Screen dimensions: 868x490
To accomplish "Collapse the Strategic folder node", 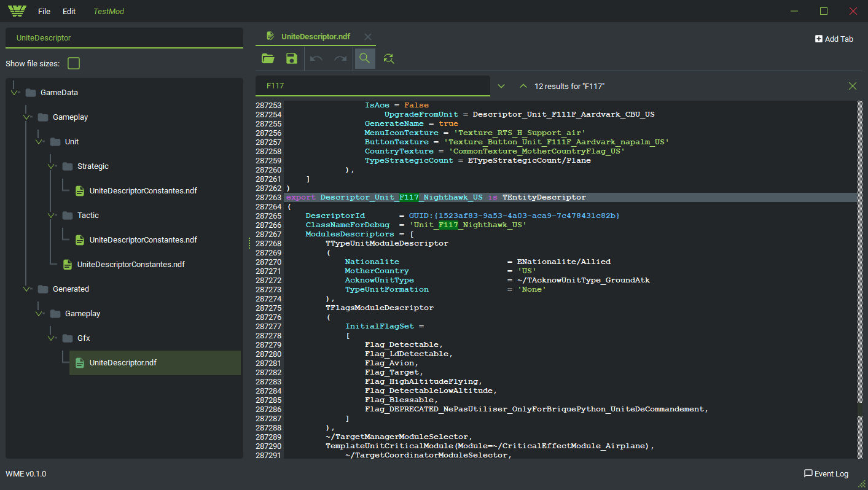I will click(52, 166).
